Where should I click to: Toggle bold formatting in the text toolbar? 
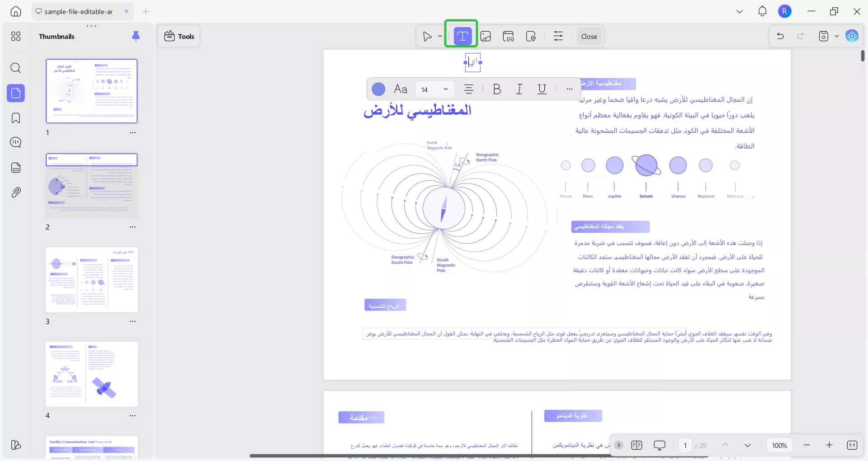pos(497,89)
